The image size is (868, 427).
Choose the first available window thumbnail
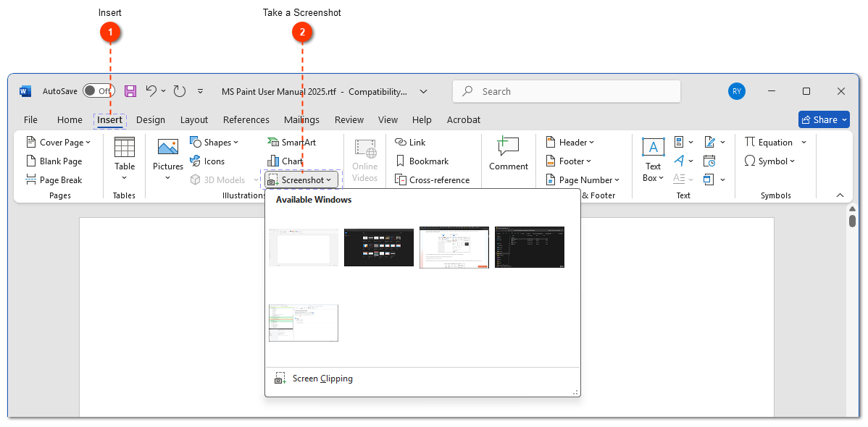point(303,247)
